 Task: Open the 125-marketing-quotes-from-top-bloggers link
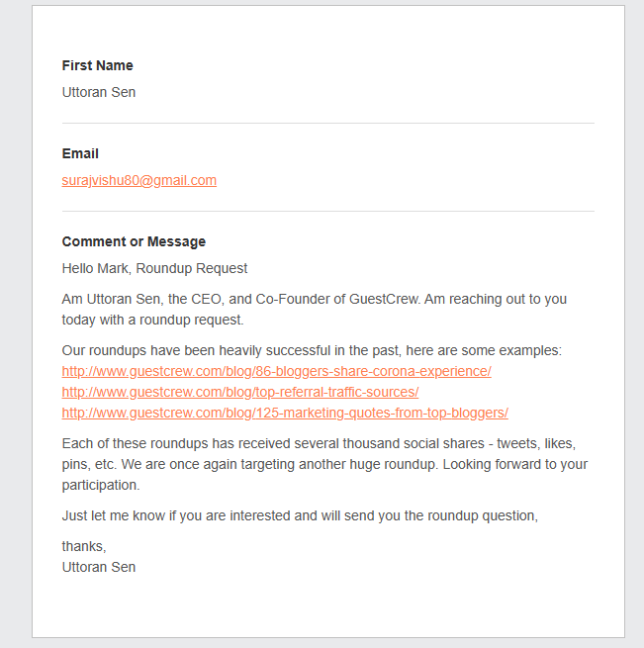284,413
